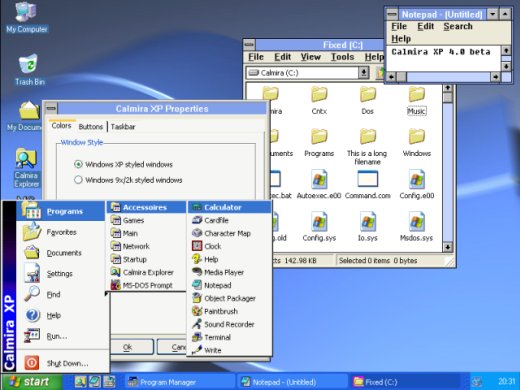The height and width of the screenshot is (390, 520).
Task: Expand the Games program group
Action: [x=146, y=220]
